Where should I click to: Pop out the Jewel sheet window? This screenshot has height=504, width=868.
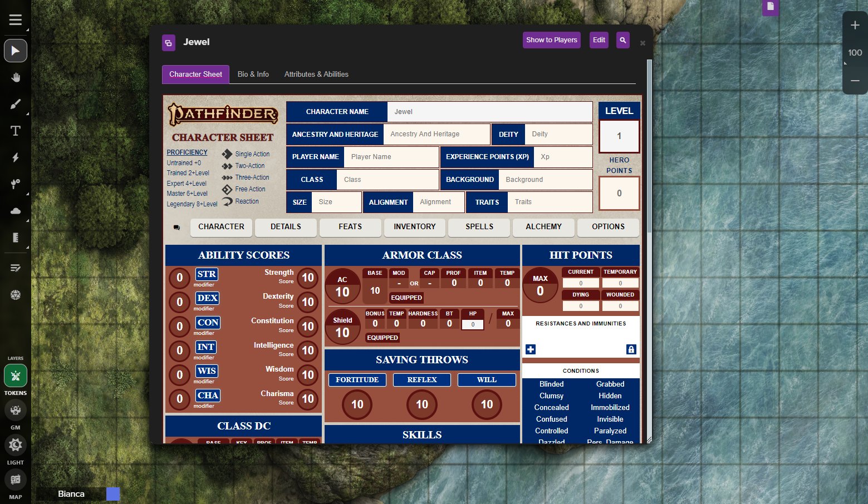click(x=169, y=43)
